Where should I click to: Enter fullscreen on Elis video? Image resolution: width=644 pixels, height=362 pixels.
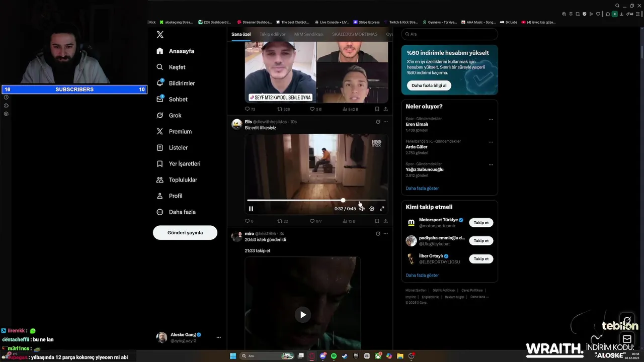[382, 209]
